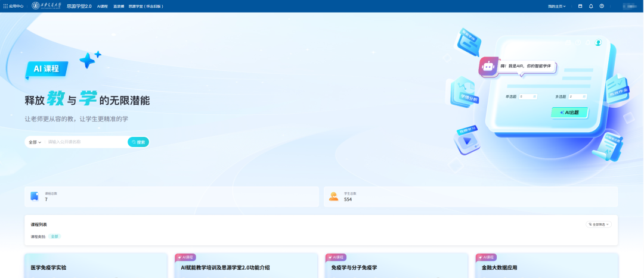Image resolution: width=644 pixels, height=278 pixels.
Task: Expand the 全部筛选 filter dropdown
Action: [599, 224]
